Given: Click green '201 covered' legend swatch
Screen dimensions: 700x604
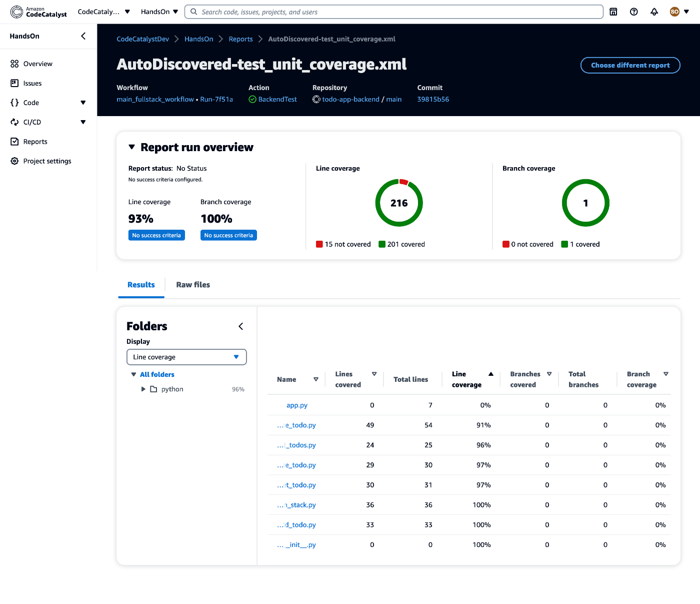Looking at the screenshot, I should 382,244.
